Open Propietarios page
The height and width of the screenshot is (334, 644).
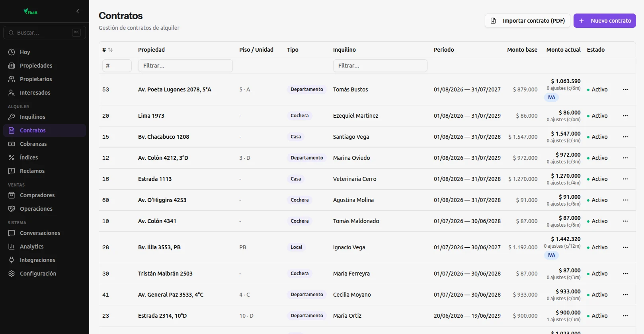45,79
